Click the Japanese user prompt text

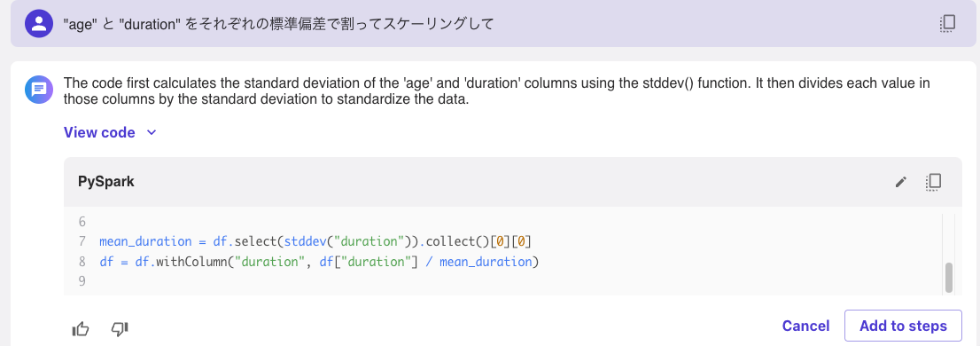click(279, 24)
